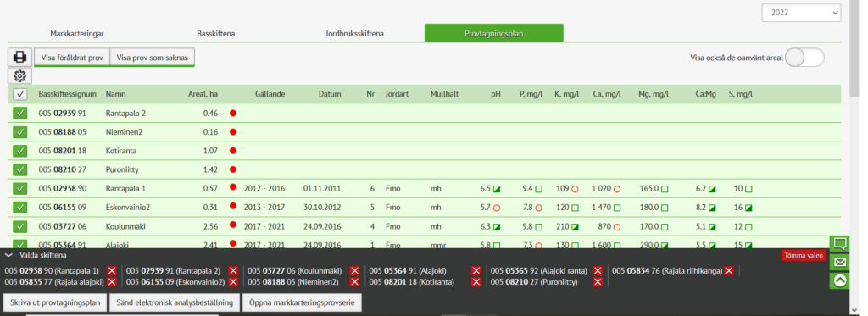Switch to the Basskiftena tab
The height and width of the screenshot is (316, 868).
coord(216,34)
